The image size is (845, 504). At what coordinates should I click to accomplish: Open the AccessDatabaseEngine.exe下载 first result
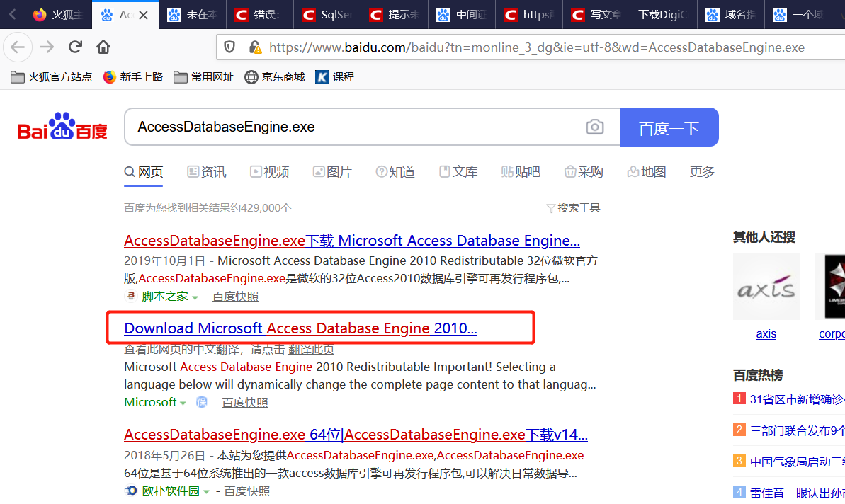point(352,241)
